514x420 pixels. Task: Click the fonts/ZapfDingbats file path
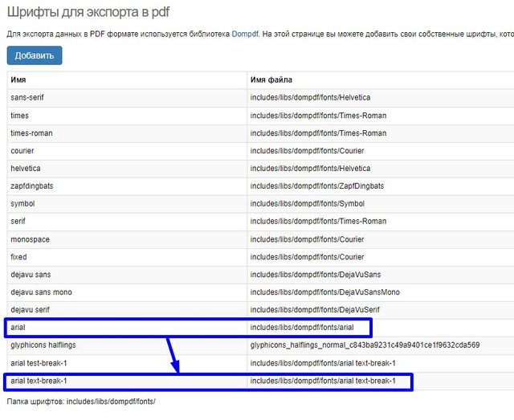(317, 186)
